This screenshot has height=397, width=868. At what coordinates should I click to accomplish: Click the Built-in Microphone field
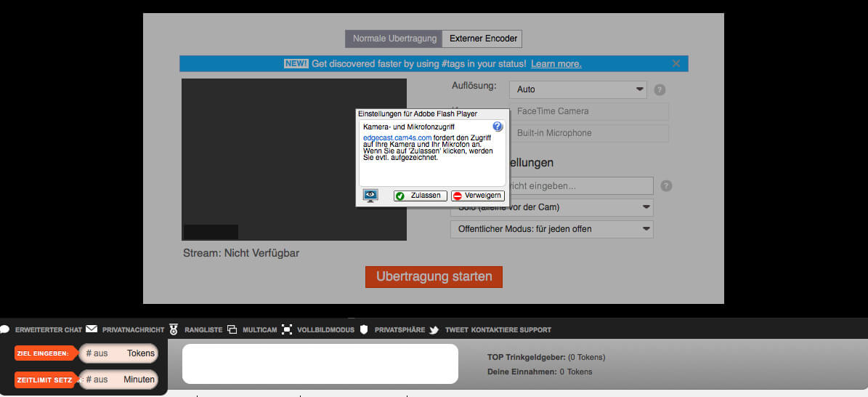pyautogui.click(x=588, y=133)
